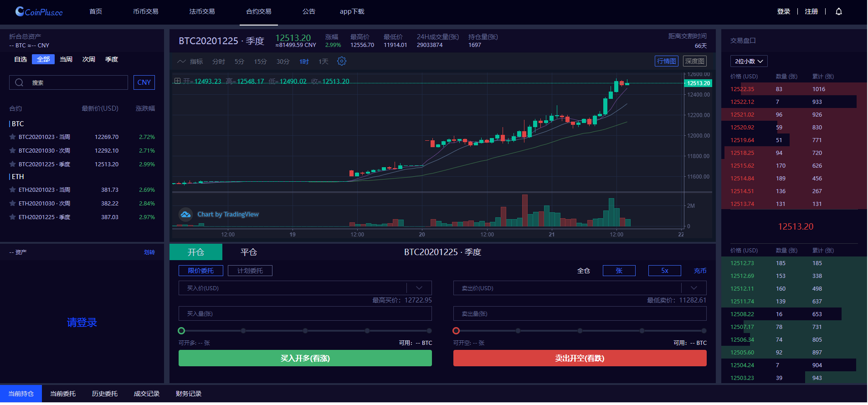Click the 请登录 link
This screenshot has width=868, height=405.
pos(82,322)
